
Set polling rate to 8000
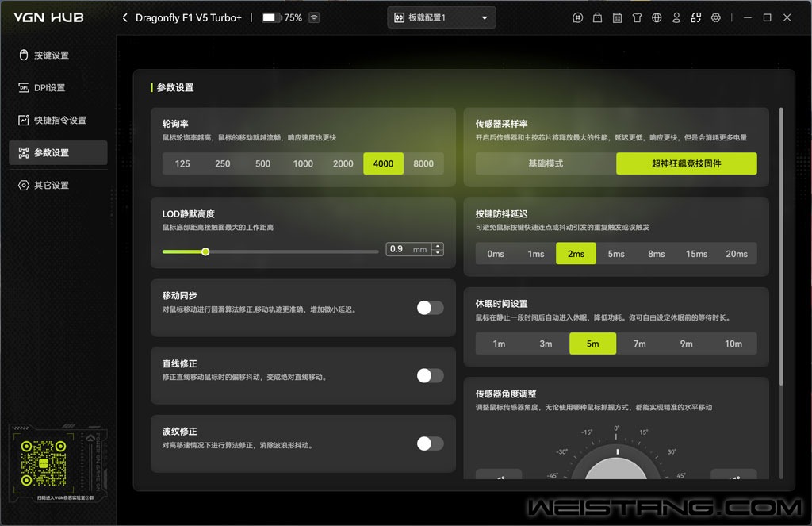[423, 163]
